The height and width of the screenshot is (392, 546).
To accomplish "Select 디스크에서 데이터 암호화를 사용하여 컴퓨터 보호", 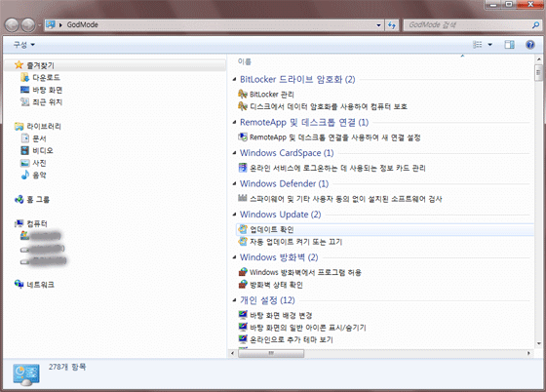I will click(x=329, y=106).
